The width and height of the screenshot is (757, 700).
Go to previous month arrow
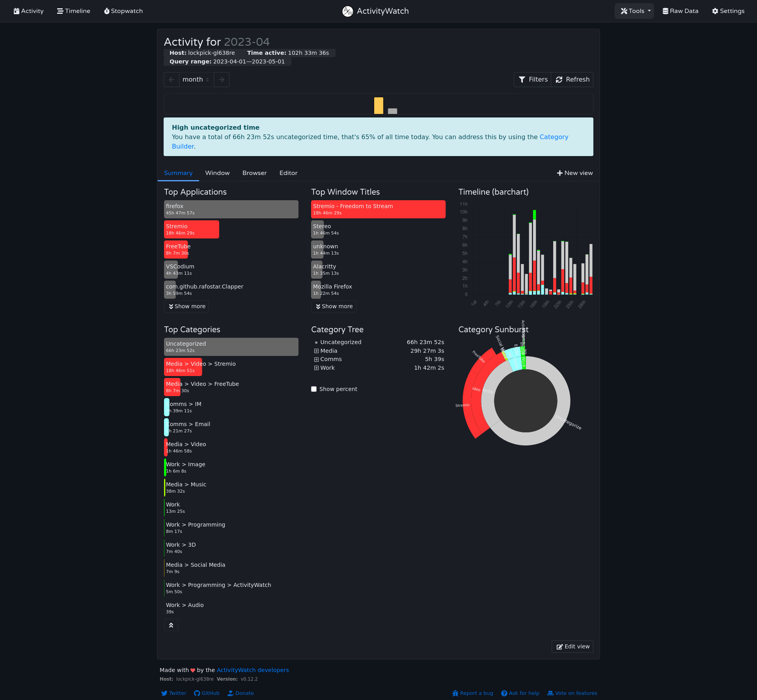click(x=172, y=80)
